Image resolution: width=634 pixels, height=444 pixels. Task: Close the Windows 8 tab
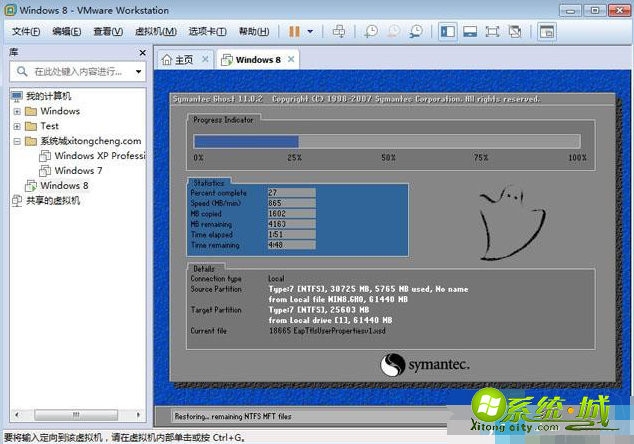(x=291, y=59)
